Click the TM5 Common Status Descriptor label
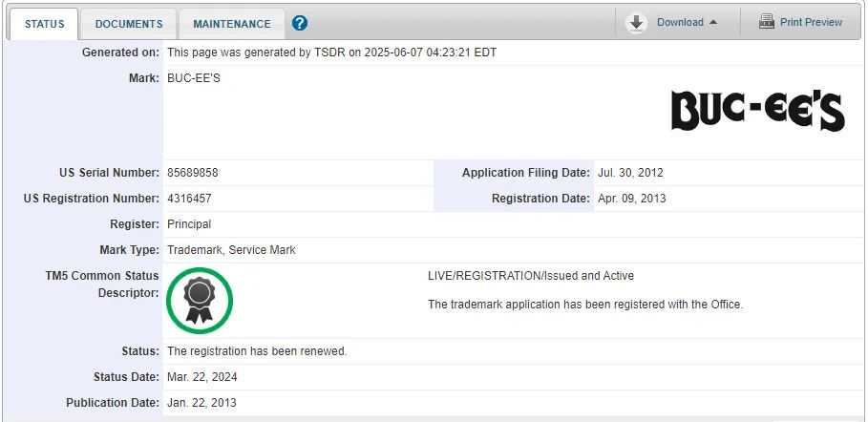The width and height of the screenshot is (868, 422). (x=102, y=285)
